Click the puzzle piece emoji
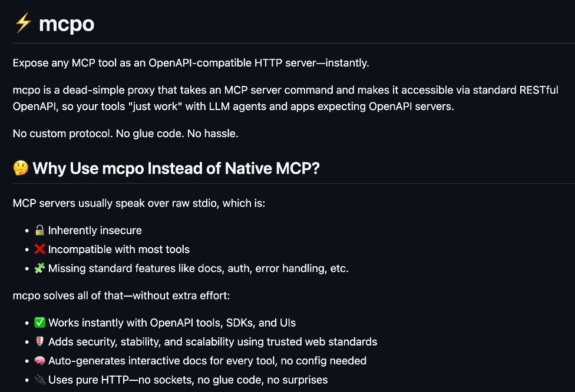Image resolution: width=575 pixels, height=392 pixels. 40,268
